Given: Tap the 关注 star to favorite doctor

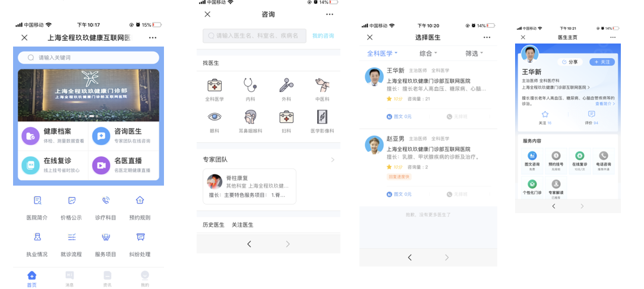Looking at the screenshot, I should tap(545, 115).
